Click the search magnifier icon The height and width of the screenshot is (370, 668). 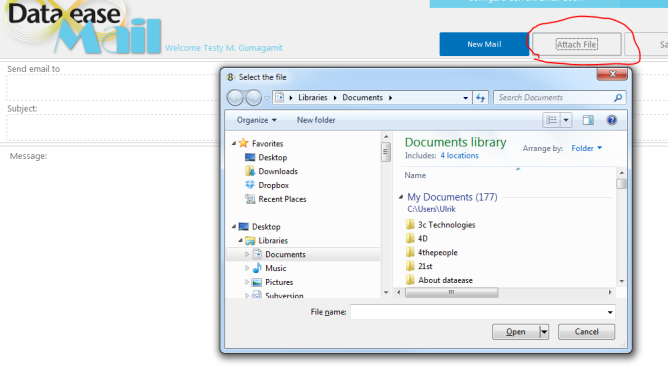618,98
